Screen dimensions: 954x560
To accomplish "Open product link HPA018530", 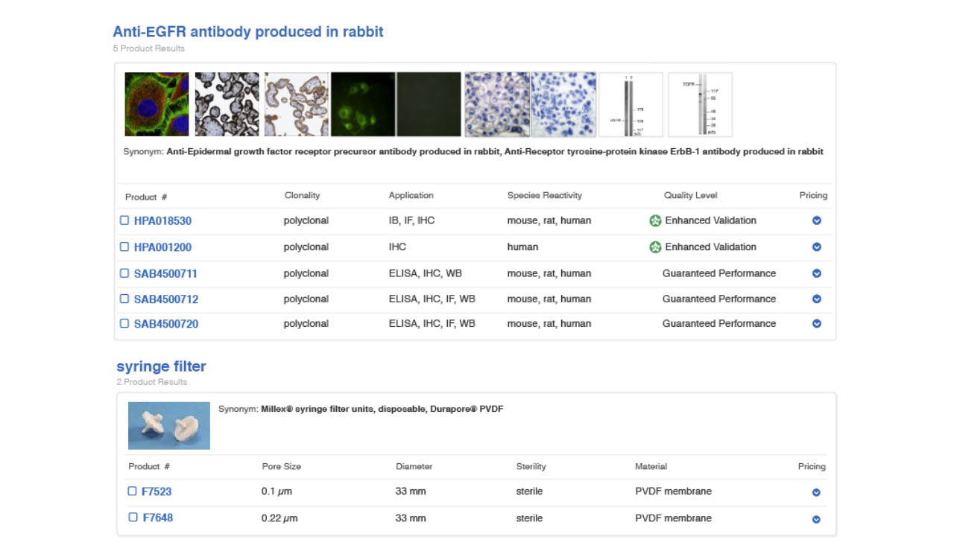I will 162,221.
